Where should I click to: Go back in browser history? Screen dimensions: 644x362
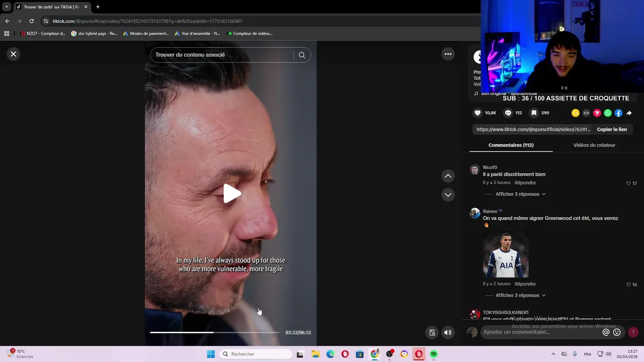point(7,21)
